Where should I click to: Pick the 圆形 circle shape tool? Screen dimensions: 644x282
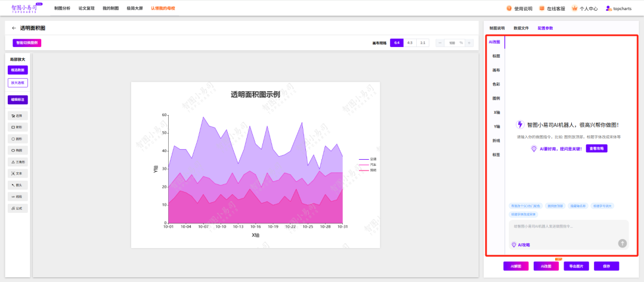[x=18, y=139]
